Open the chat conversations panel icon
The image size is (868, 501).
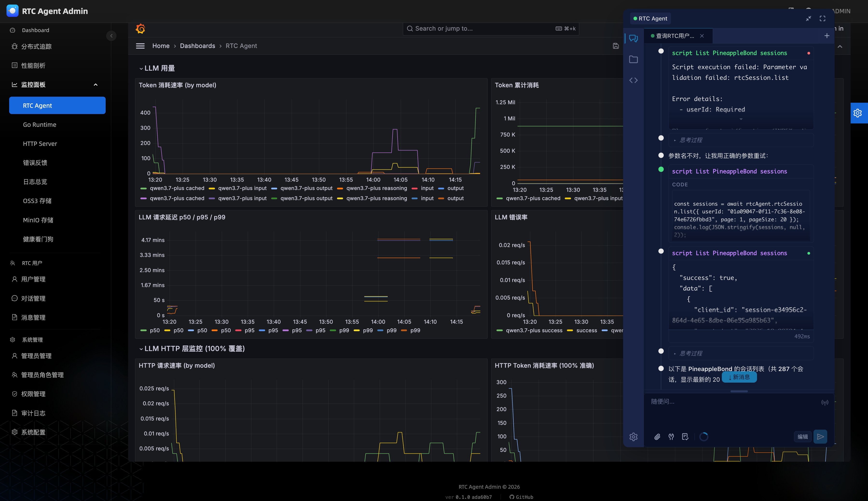(633, 38)
